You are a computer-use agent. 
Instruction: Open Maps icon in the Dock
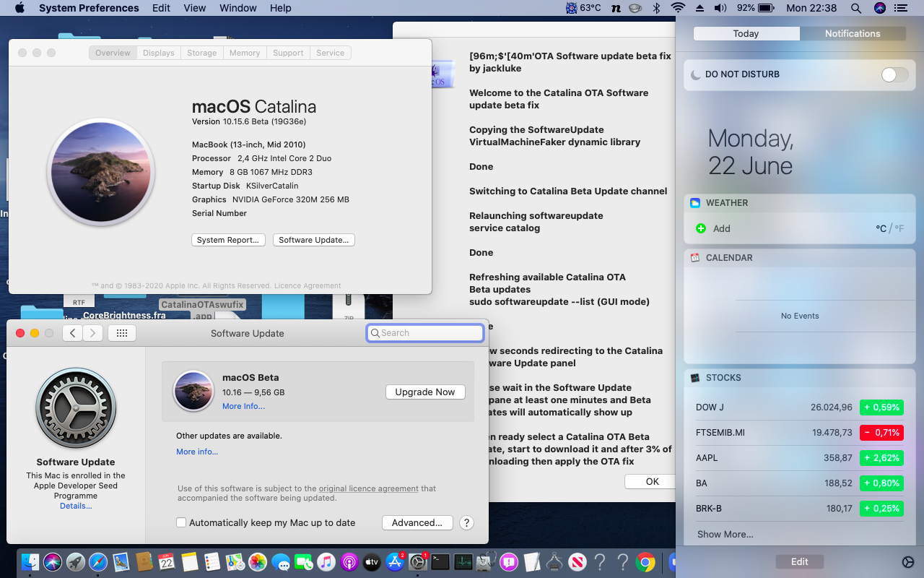coord(235,561)
